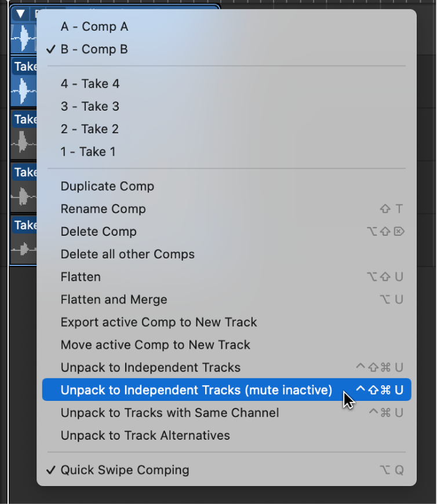Choose Delete all other Comps
This screenshot has width=437, height=504.
tap(128, 254)
